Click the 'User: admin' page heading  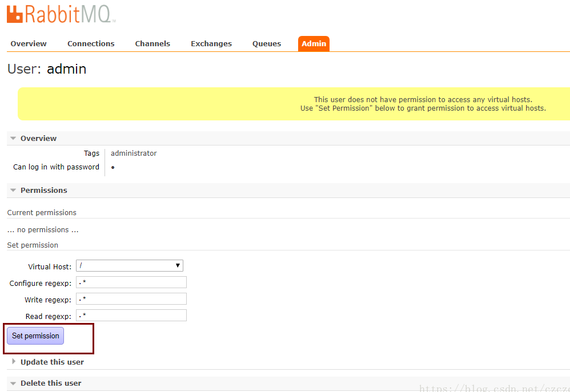pos(47,69)
